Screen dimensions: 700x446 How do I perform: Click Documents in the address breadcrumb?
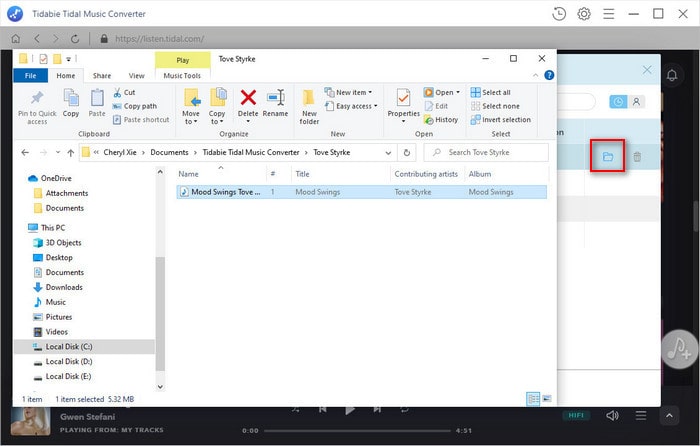[169, 152]
